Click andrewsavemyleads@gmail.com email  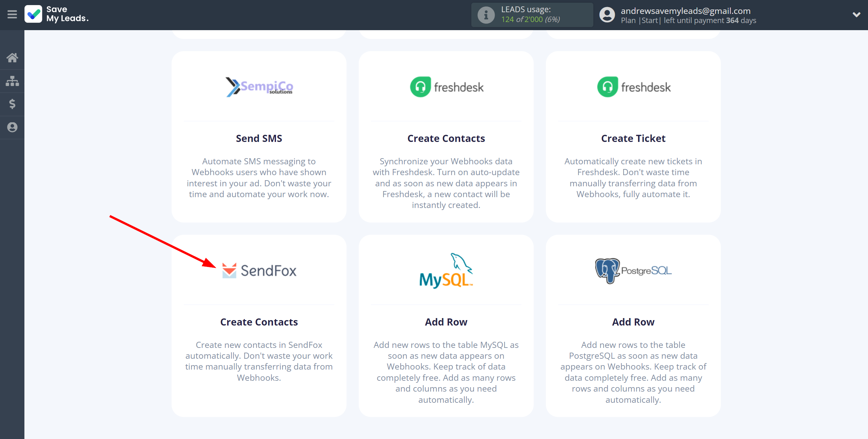(x=686, y=11)
